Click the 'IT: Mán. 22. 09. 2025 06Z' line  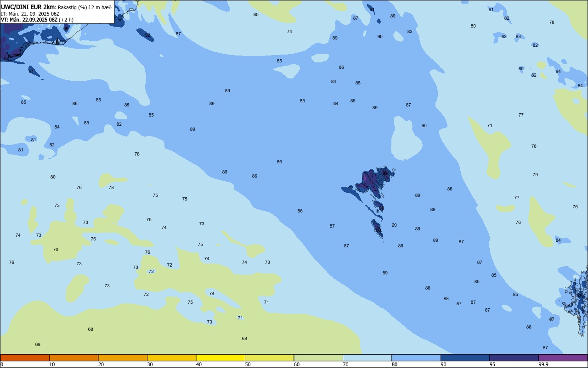30,13
